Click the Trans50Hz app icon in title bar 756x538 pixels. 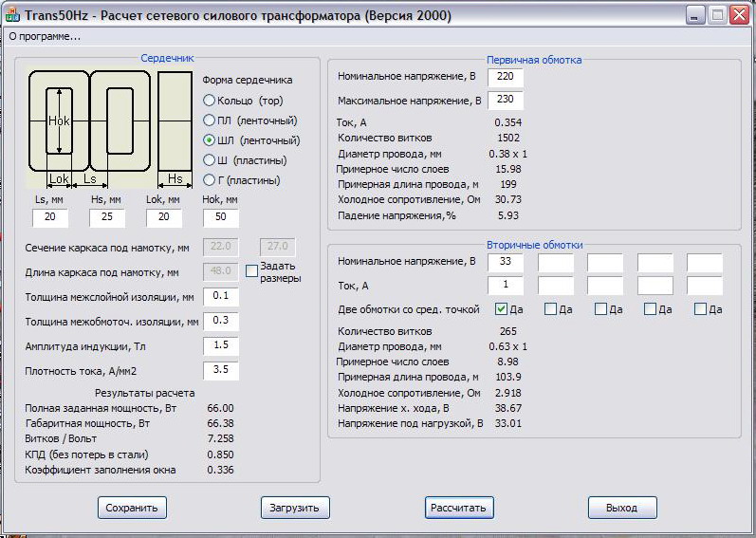coord(15,16)
